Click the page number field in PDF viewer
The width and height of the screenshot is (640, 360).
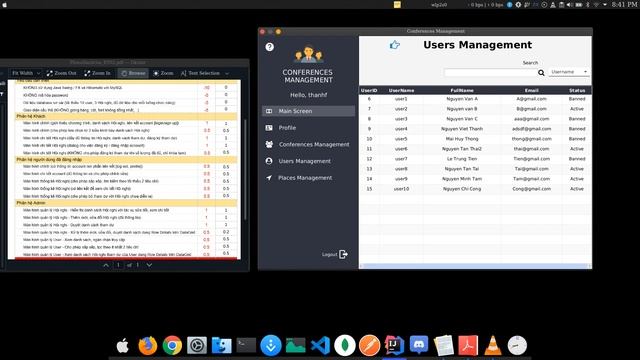point(118,265)
